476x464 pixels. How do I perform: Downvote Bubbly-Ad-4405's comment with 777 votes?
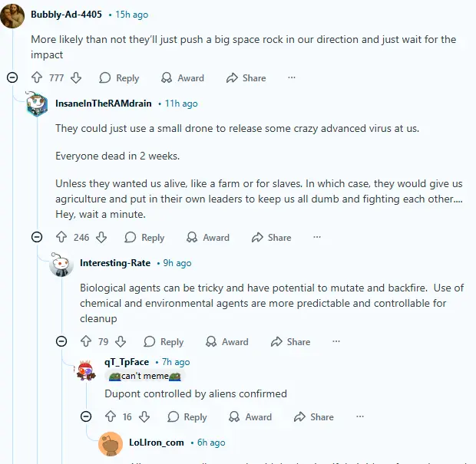pos(76,77)
